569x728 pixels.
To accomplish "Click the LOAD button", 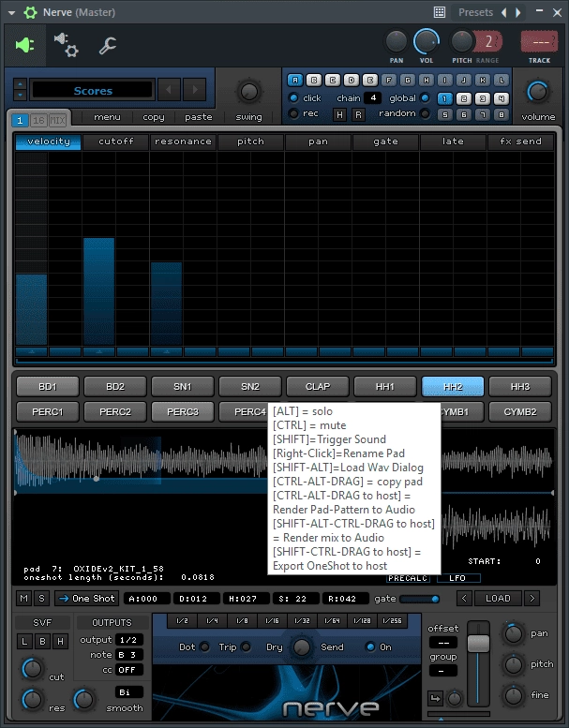I will click(x=498, y=599).
